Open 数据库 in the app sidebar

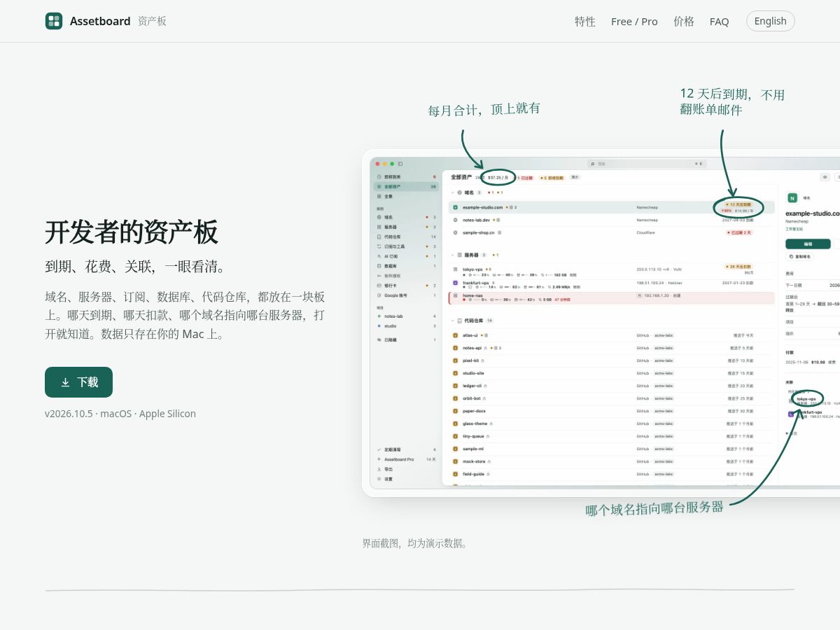[406, 266]
